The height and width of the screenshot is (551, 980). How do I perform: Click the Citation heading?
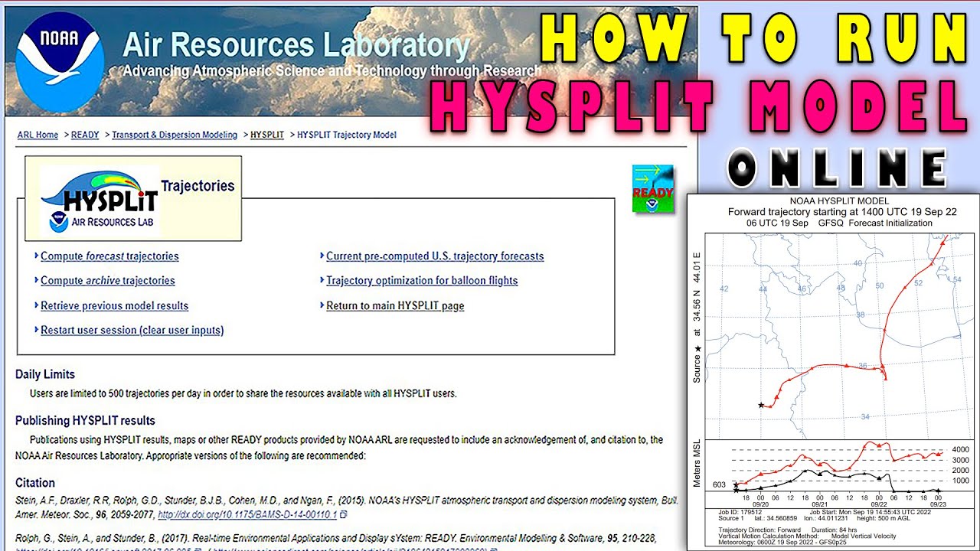(35, 483)
